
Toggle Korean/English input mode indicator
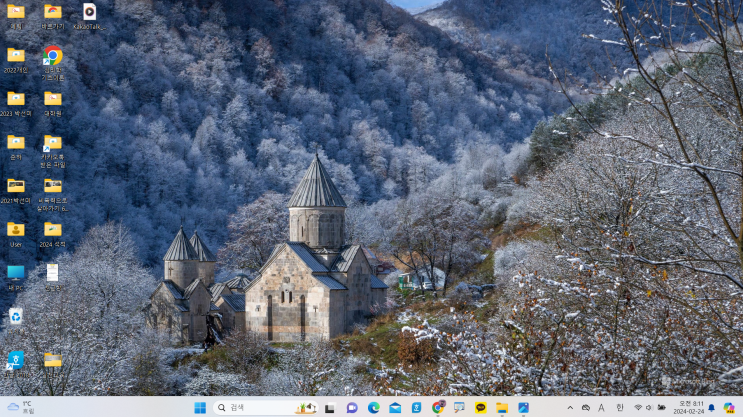pyautogui.click(x=619, y=408)
